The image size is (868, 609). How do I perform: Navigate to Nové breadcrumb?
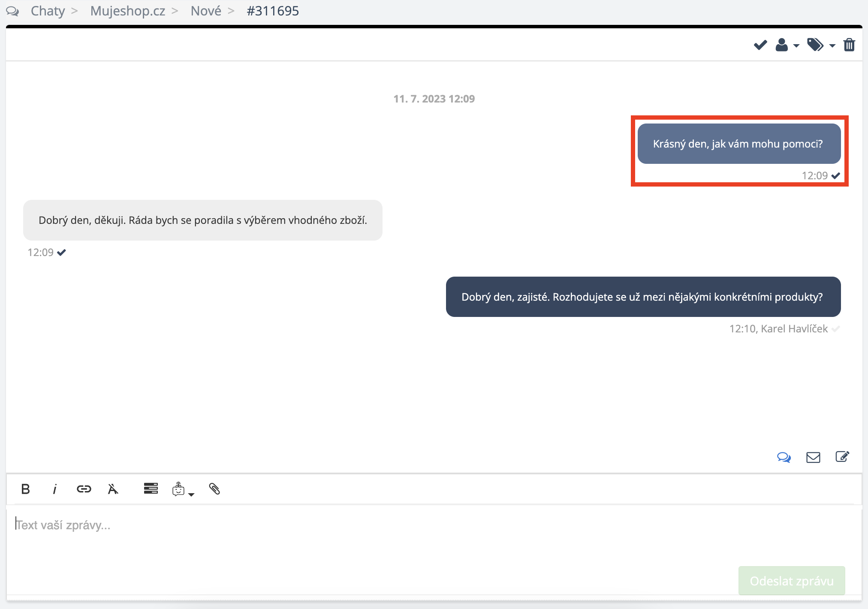(206, 11)
